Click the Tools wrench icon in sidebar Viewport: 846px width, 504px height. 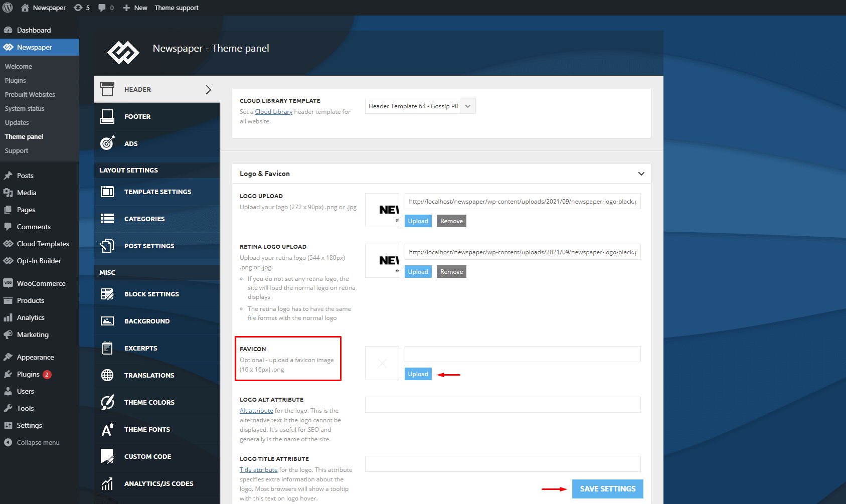[x=8, y=408]
